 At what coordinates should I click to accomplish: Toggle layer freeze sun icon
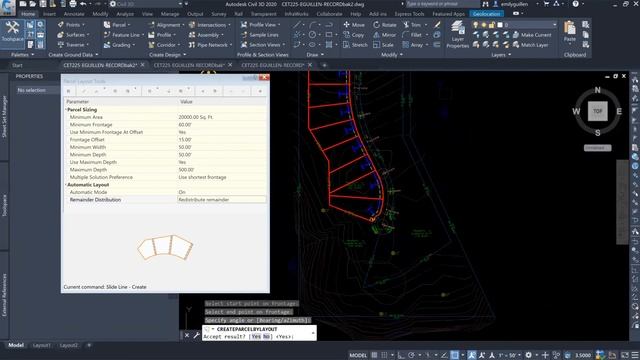484,25
